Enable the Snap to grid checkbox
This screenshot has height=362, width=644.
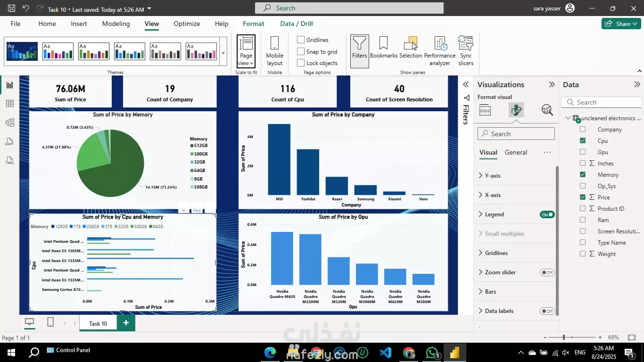(301, 51)
